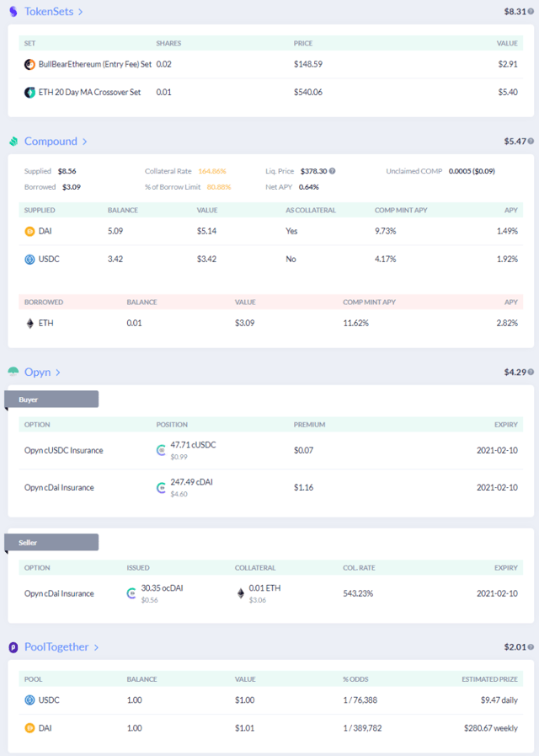Click the 30.35 ocDAI issued amount
Screen dimensions: 539x756
coord(162,588)
